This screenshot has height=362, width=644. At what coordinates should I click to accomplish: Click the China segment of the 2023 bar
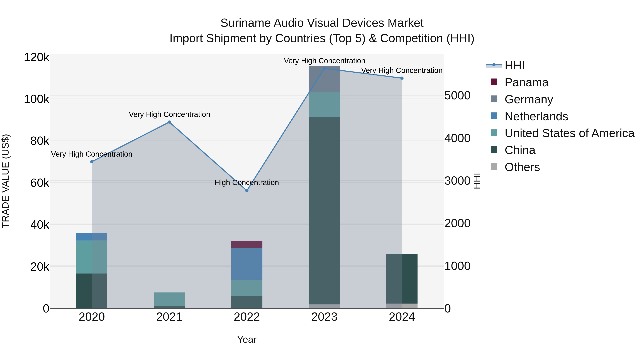[324, 211]
